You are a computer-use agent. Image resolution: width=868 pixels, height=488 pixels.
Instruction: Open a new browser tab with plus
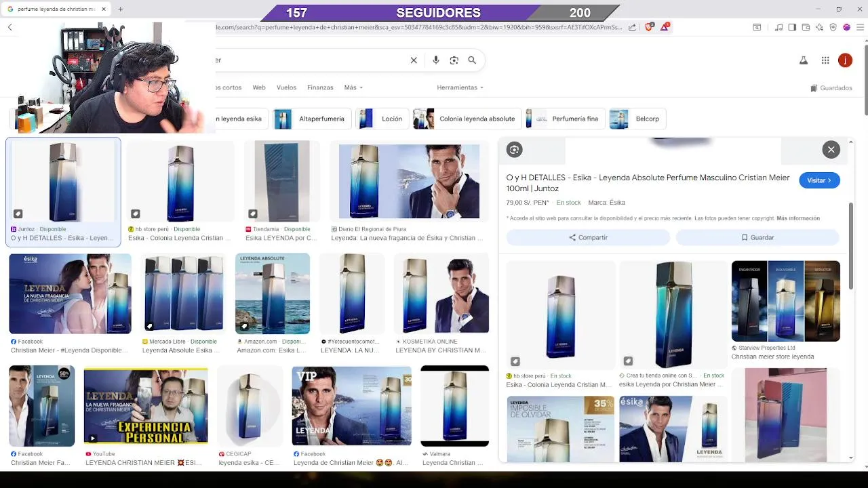point(120,9)
